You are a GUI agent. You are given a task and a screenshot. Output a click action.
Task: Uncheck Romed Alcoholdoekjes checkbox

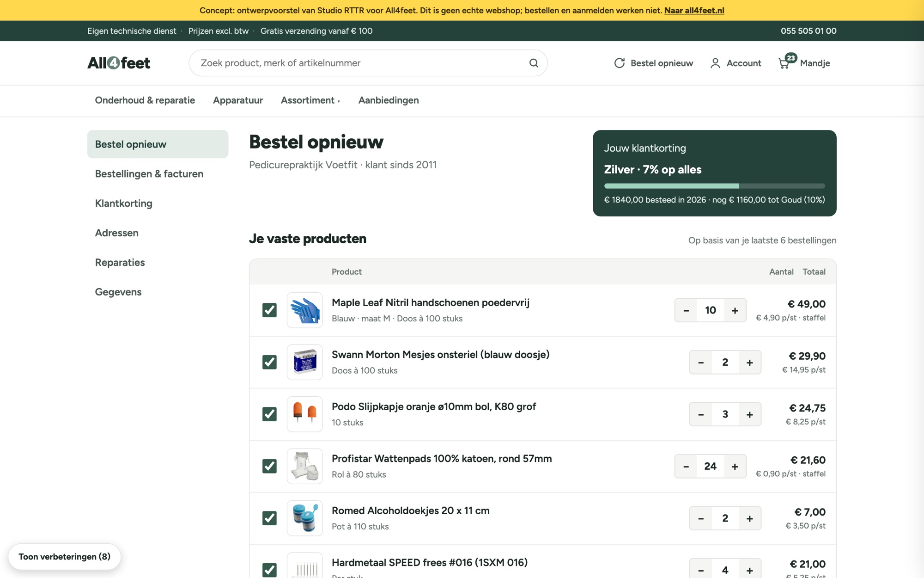[269, 518]
